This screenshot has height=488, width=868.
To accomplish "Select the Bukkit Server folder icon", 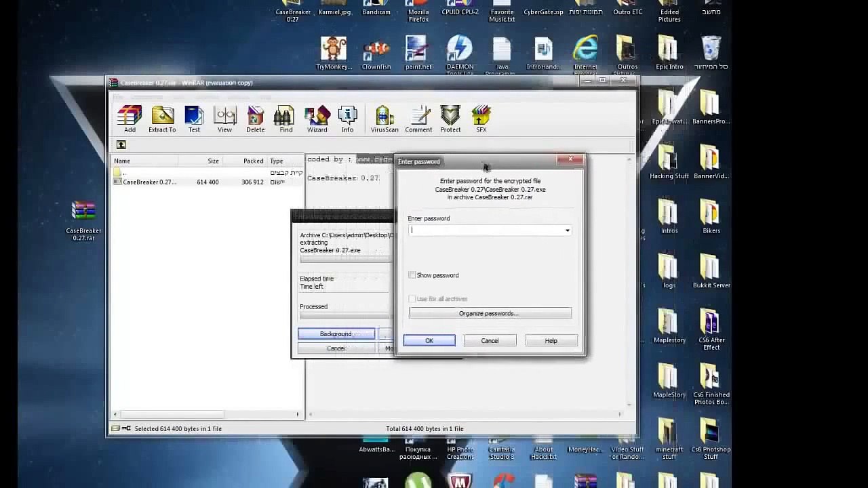I will tap(711, 271).
